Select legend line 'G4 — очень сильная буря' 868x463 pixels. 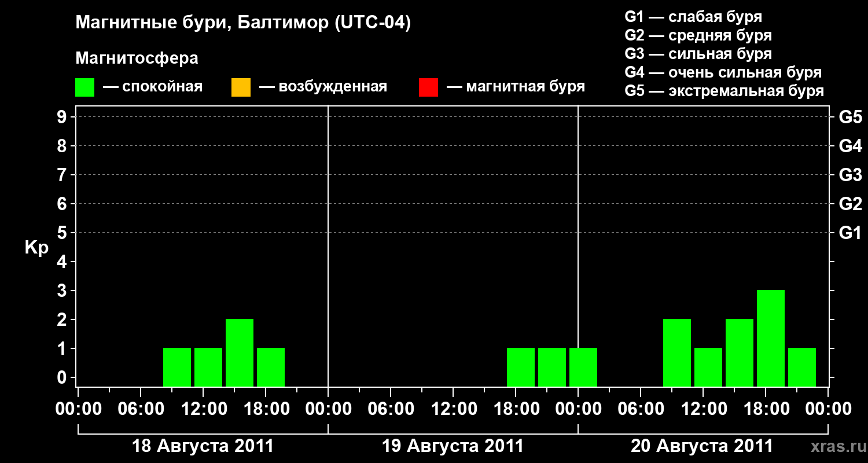723,72
